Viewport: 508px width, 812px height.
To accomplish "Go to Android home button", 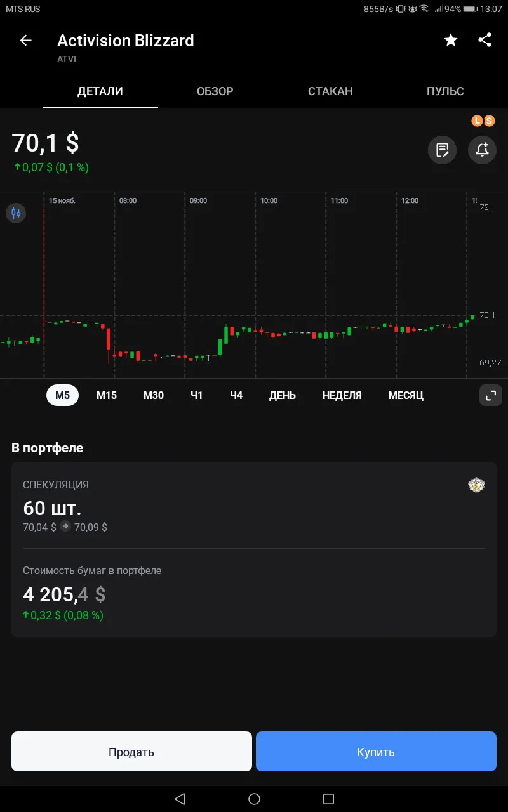I will click(x=254, y=799).
